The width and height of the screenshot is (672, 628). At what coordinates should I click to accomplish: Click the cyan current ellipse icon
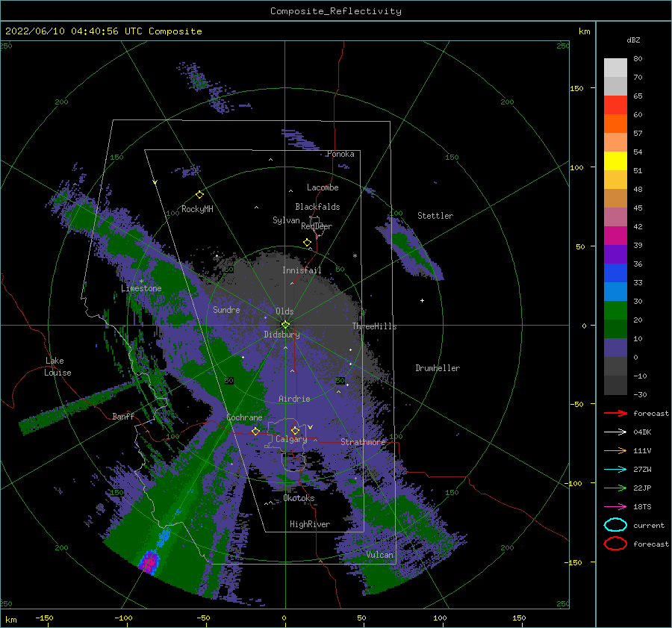(x=615, y=525)
